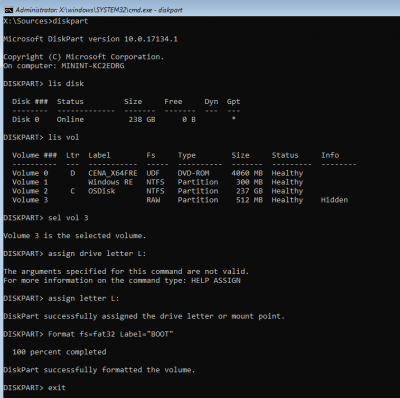Click the '0 B' free space value
This screenshot has width=400, height=398.
click(x=189, y=119)
